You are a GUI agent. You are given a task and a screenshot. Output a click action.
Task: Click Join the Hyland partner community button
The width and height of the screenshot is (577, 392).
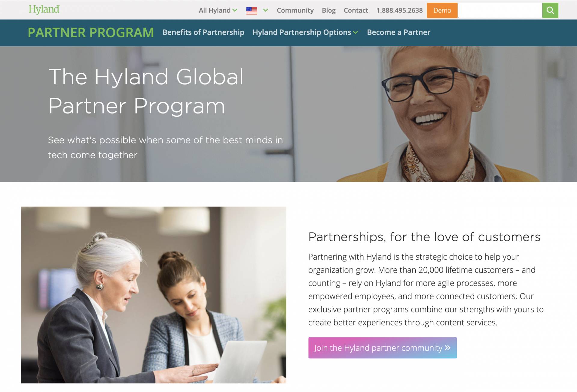383,348
